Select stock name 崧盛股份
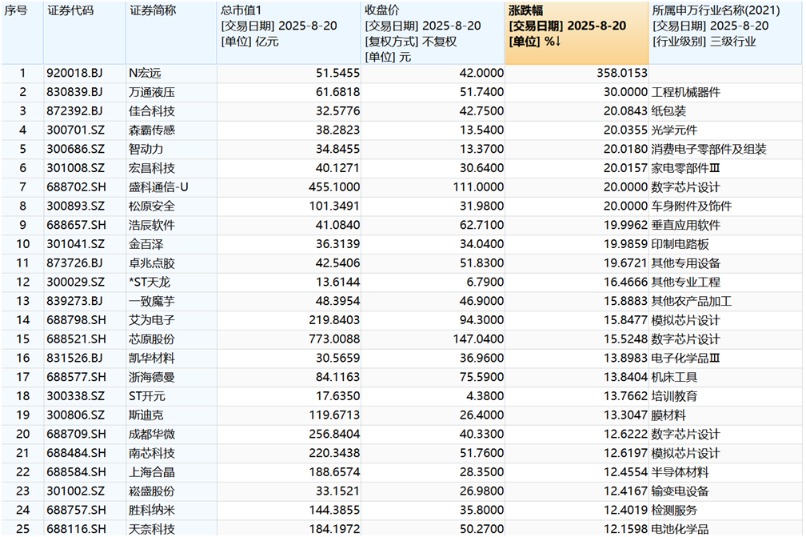The height and width of the screenshot is (537, 806). pyautogui.click(x=152, y=491)
